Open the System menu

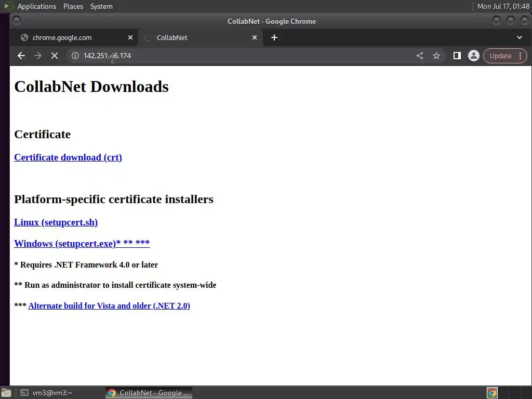[x=101, y=6]
